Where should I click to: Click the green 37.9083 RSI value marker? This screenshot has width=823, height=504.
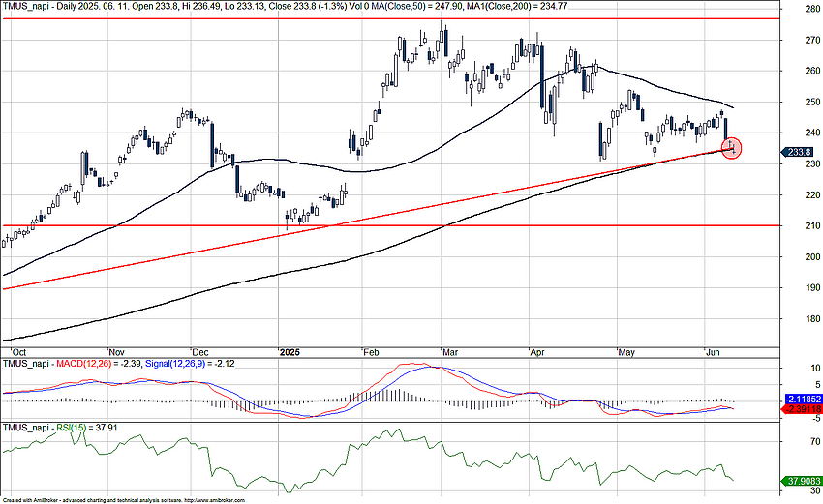pyautogui.click(x=801, y=481)
